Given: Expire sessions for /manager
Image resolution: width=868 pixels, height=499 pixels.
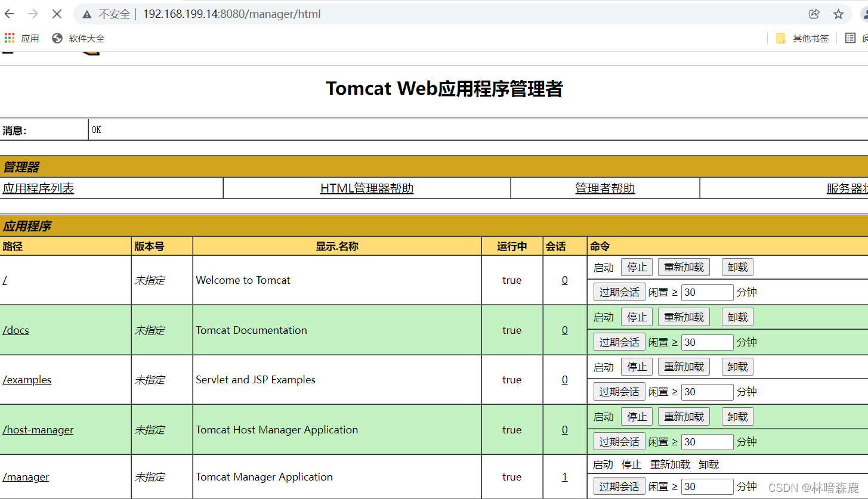Looking at the screenshot, I should coord(619,486).
